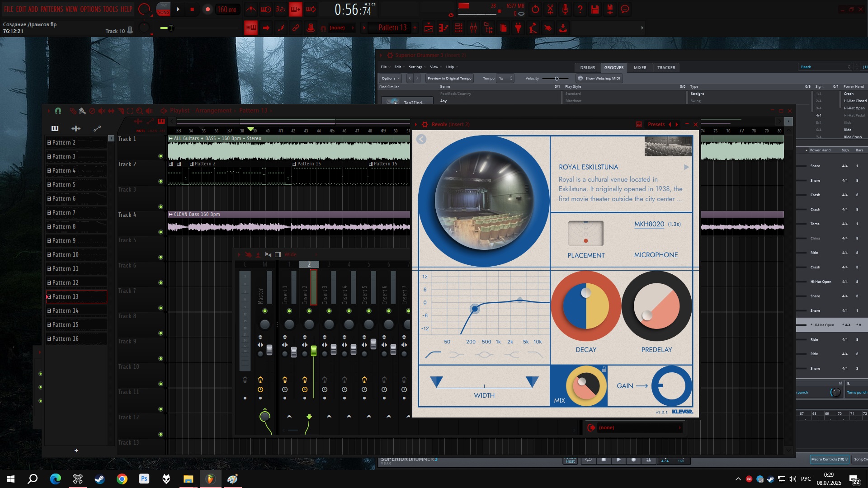Open the Revolv Presets dropdown
Image resolution: width=868 pixels, height=488 pixels.
tap(656, 124)
